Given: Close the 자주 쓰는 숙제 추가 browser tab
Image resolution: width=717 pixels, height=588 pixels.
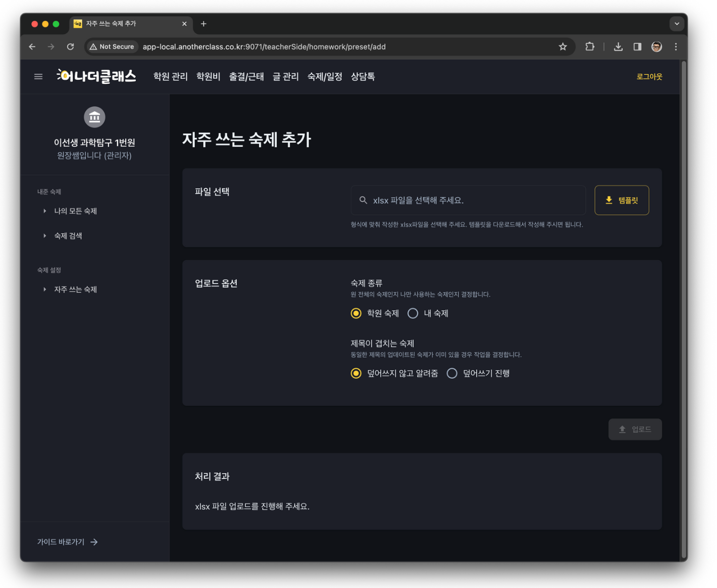Looking at the screenshot, I should tap(184, 24).
